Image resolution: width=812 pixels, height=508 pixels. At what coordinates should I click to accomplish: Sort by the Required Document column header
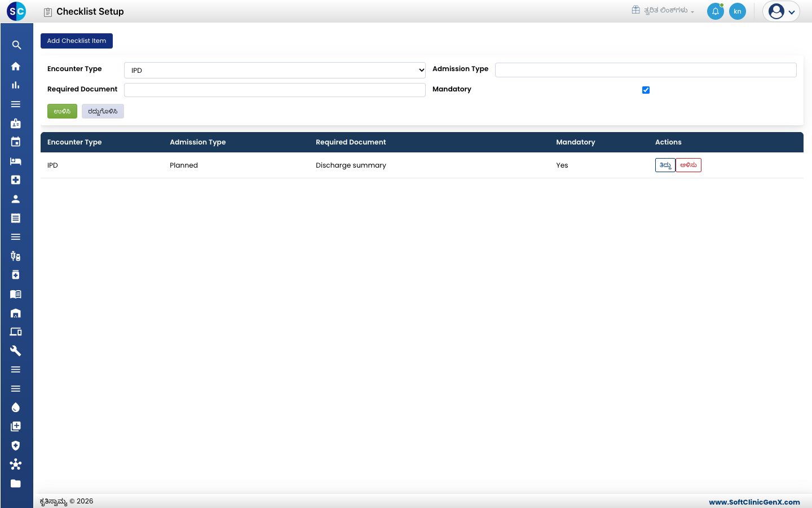pyautogui.click(x=351, y=142)
